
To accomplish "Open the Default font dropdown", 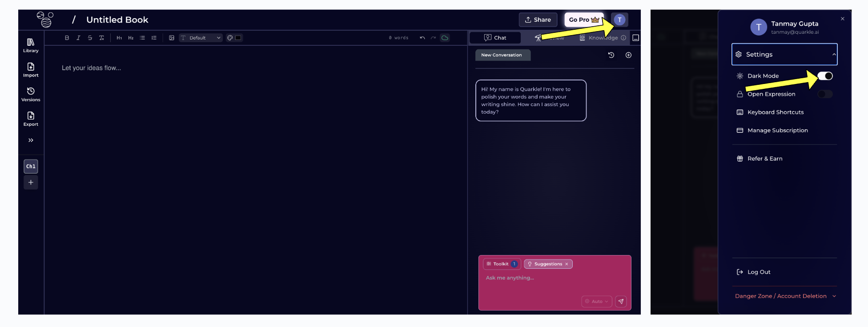I will tap(201, 38).
